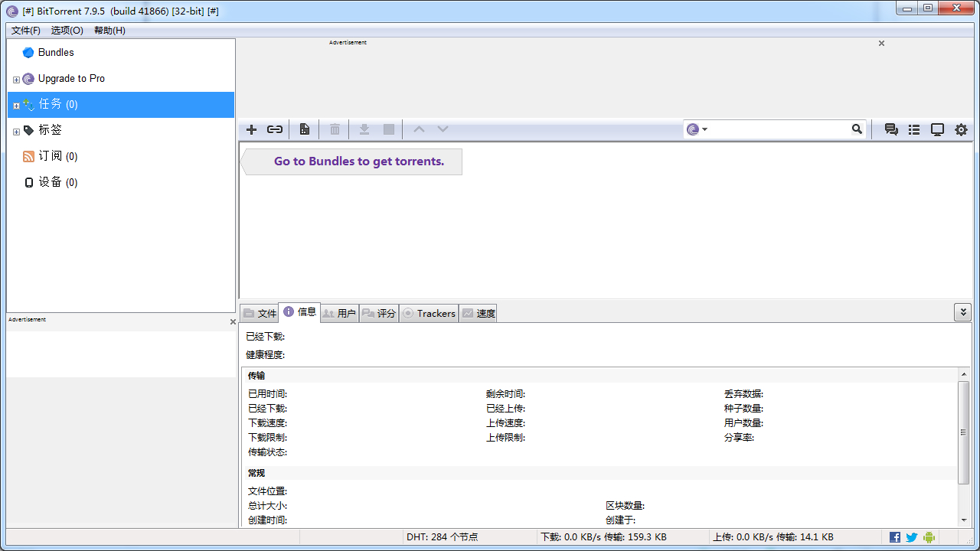Open the search engine dropdown arrow
Screen dimensions: 980x551
click(705, 129)
